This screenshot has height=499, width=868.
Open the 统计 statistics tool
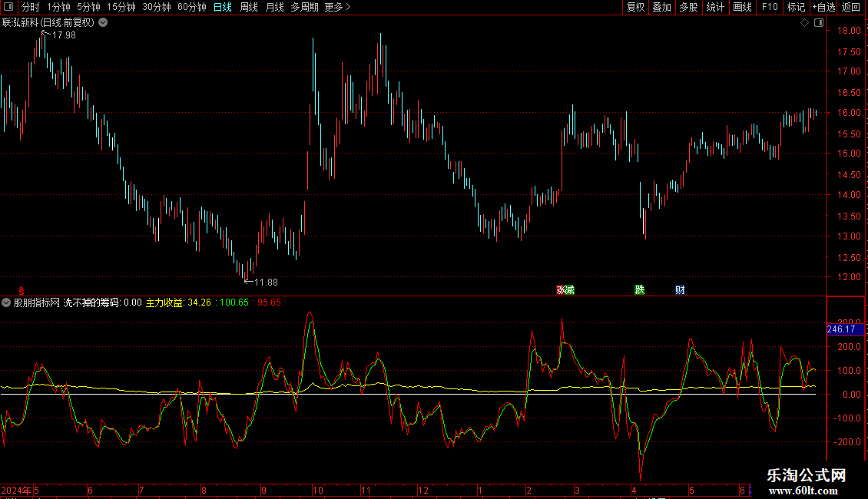tap(715, 7)
